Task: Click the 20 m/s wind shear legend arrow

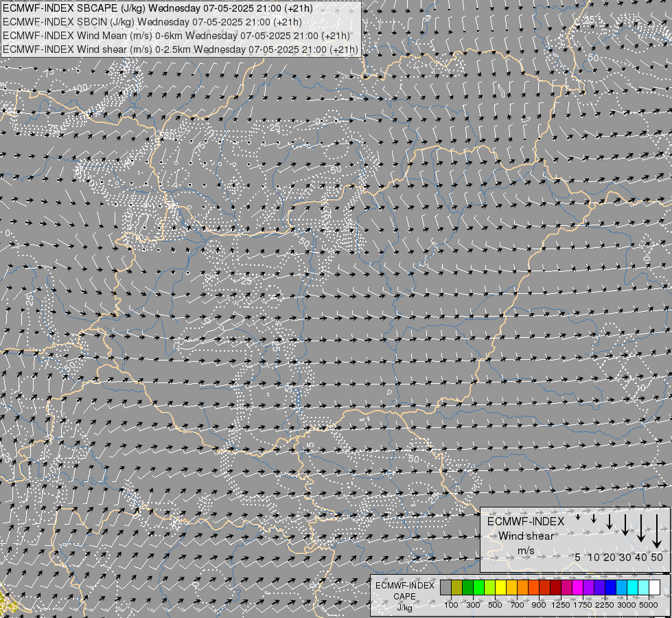Action: 610,521
